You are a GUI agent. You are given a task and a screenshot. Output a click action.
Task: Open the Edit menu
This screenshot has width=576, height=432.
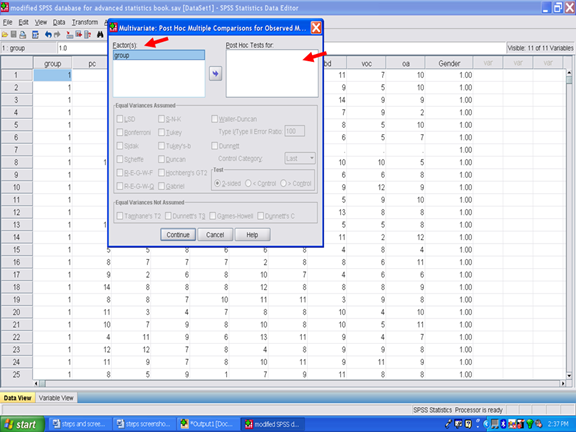(x=24, y=22)
